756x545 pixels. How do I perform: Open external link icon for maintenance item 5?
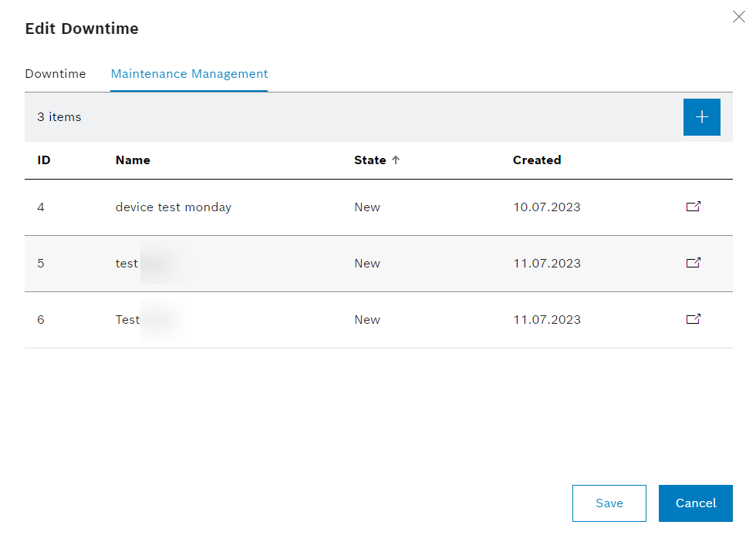coord(693,263)
